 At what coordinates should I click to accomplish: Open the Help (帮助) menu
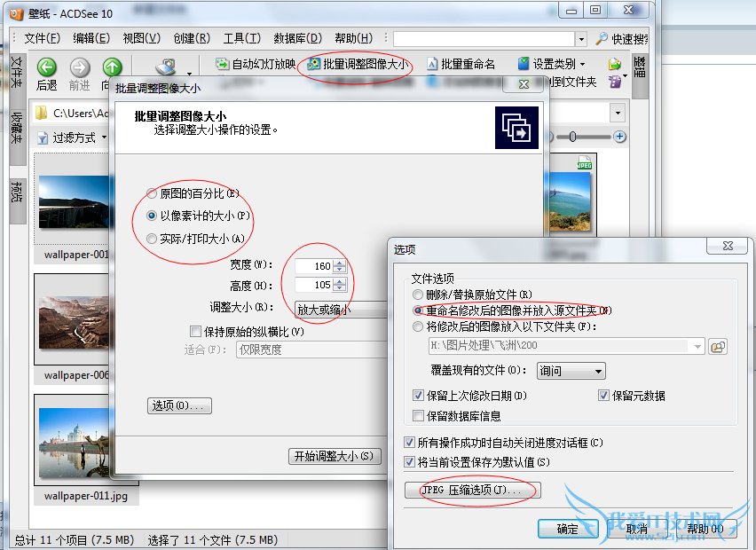pyautogui.click(x=353, y=38)
